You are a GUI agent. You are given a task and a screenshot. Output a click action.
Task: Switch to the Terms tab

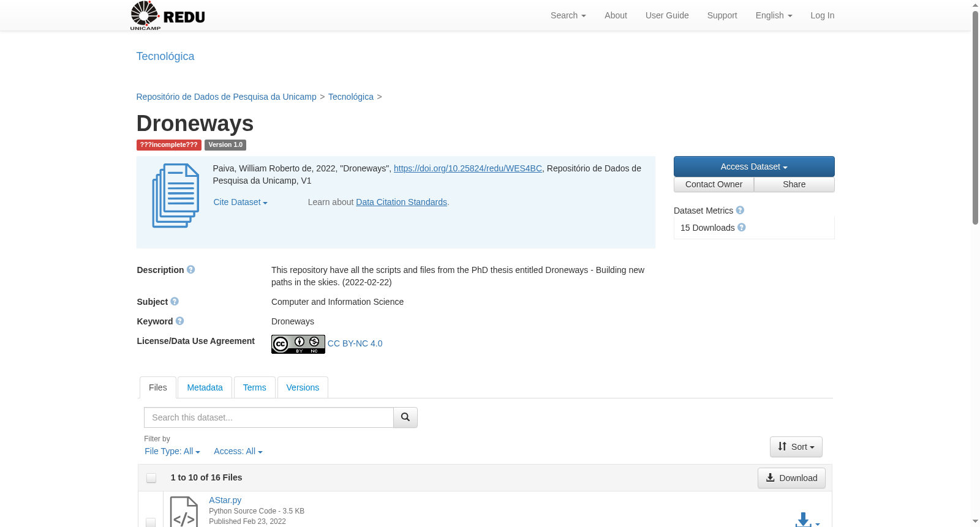(x=255, y=387)
